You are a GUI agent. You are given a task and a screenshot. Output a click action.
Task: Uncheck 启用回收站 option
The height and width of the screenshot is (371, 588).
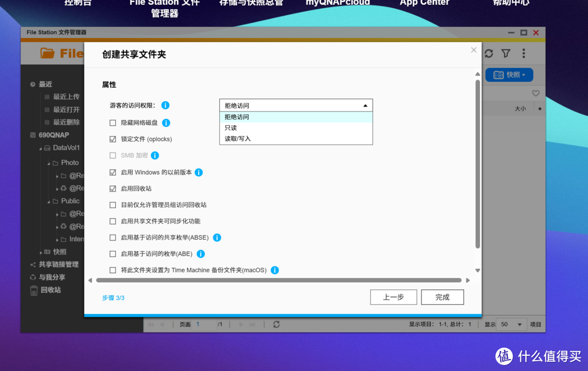click(113, 188)
